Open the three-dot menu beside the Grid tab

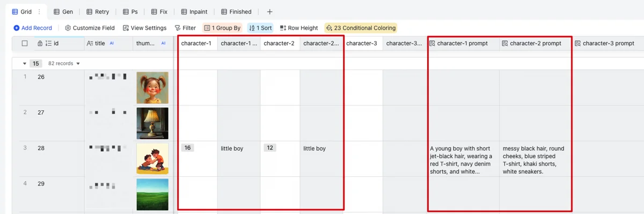[39, 12]
